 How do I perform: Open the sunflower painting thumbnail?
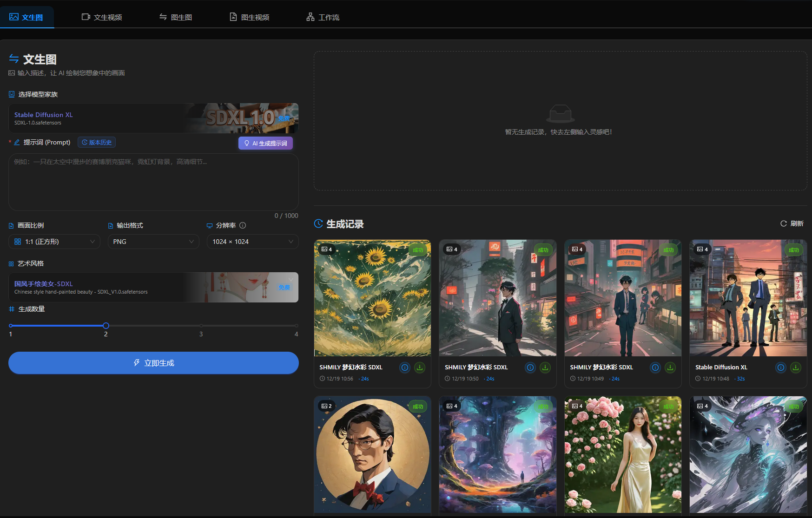[373, 298]
